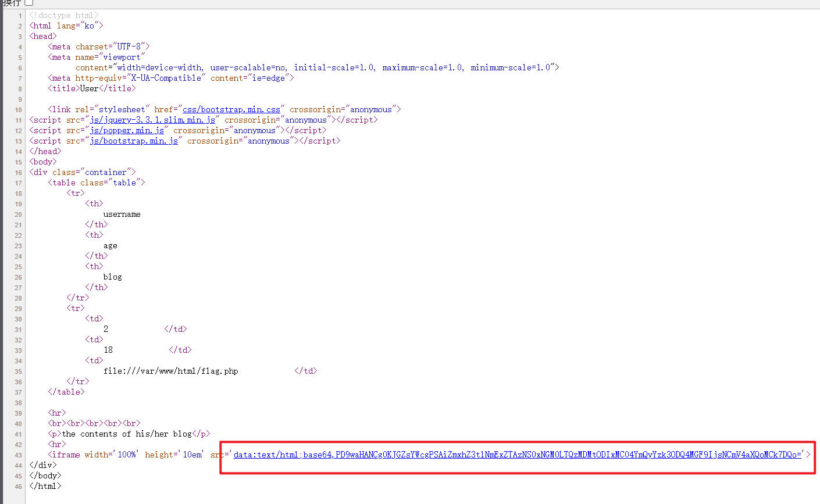This screenshot has width=820, height=504.
Task: Open the js/bootstrap.min.js link
Action: [x=134, y=141]
